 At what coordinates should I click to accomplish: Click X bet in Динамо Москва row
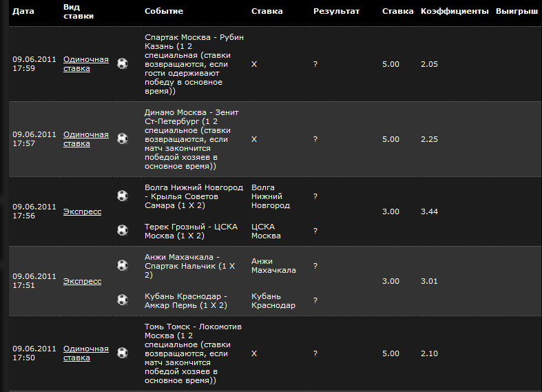tap(254, 139)
